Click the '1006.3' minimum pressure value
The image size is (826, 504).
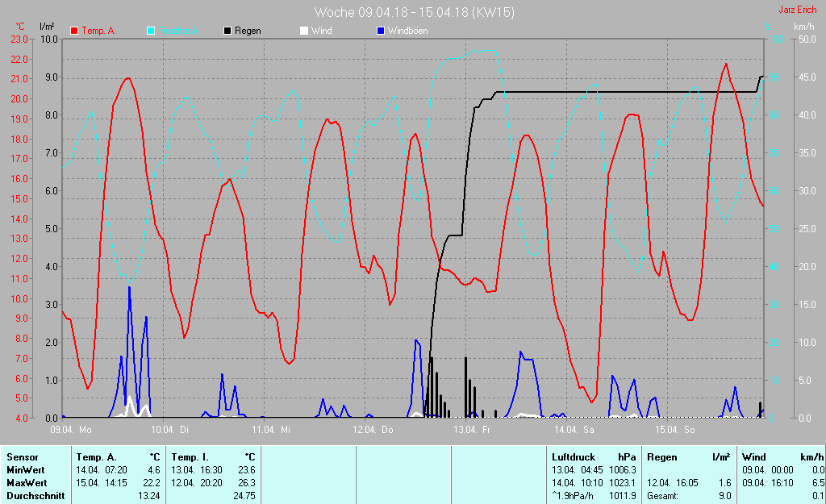(x=623, y=470)
